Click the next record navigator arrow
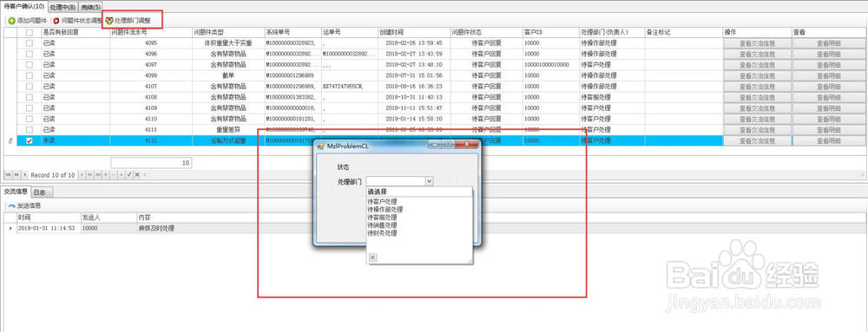This screenshot has height=332, width=868. tap(82, 175)
